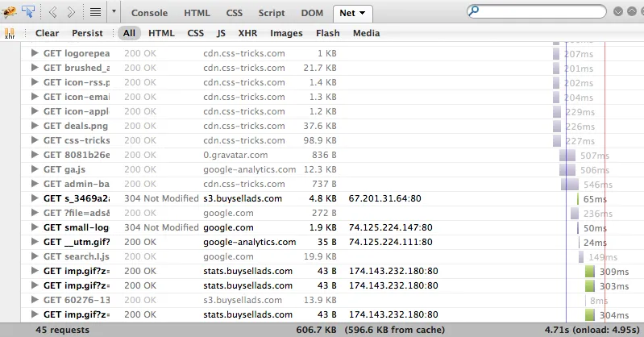
Task: Click the first round gray toolbar button
Action: [618, 11]
